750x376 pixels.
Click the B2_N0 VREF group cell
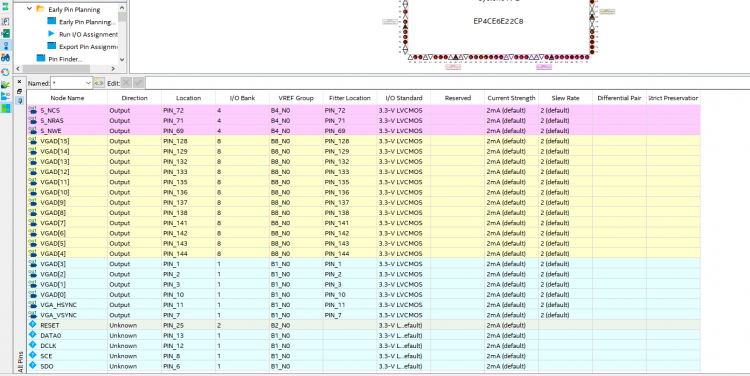pyautogui.click(x=296, y=325)
